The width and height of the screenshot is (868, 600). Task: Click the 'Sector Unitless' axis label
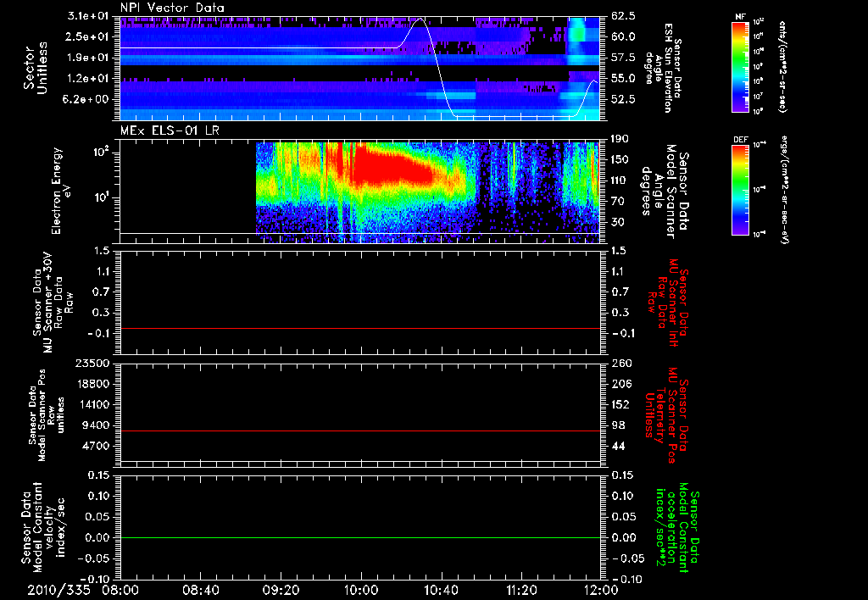[x=35, y=68]
